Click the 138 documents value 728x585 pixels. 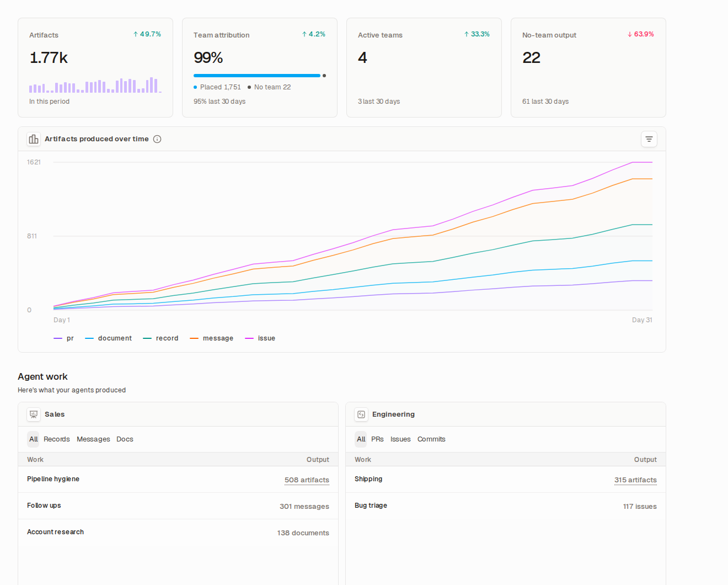(x=303, y=533)
